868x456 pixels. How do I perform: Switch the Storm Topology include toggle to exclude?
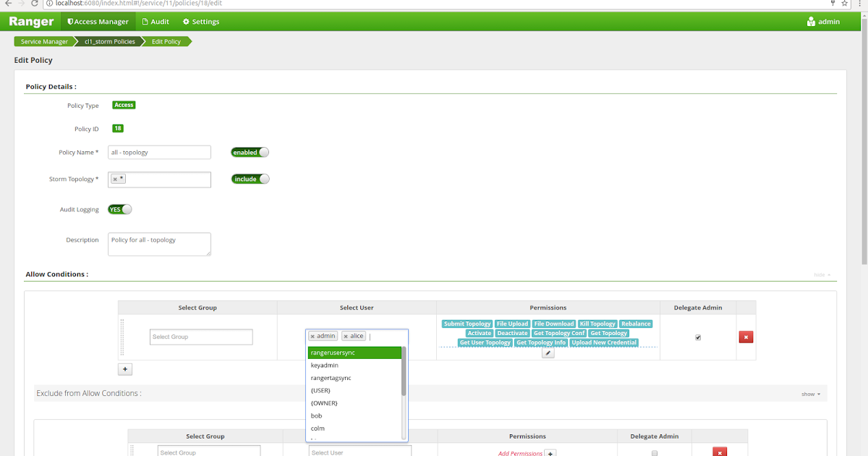[x=250, y=178]
